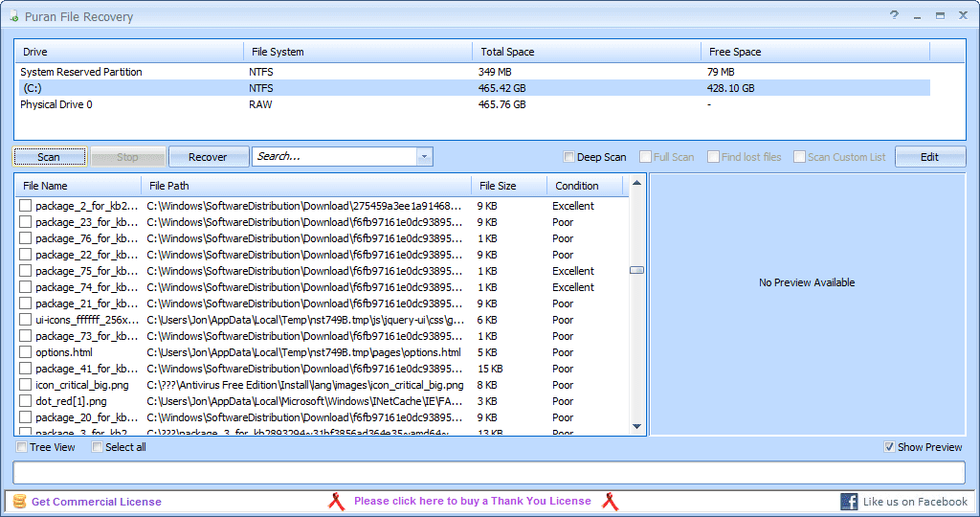The image size is (980, 517).
Task: Click the Recover button
Action: pos(208,157)
